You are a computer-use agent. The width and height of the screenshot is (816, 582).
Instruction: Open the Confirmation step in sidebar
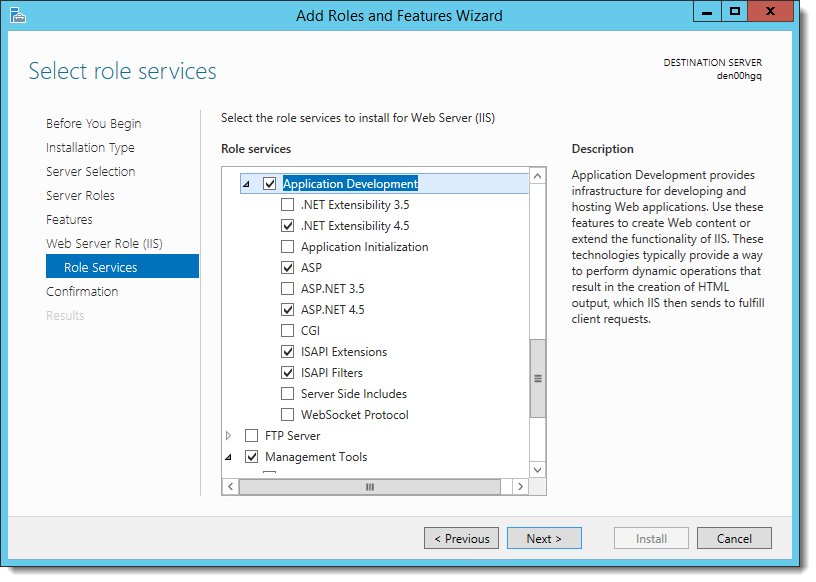pyautogui.click(x=82, y=291)
